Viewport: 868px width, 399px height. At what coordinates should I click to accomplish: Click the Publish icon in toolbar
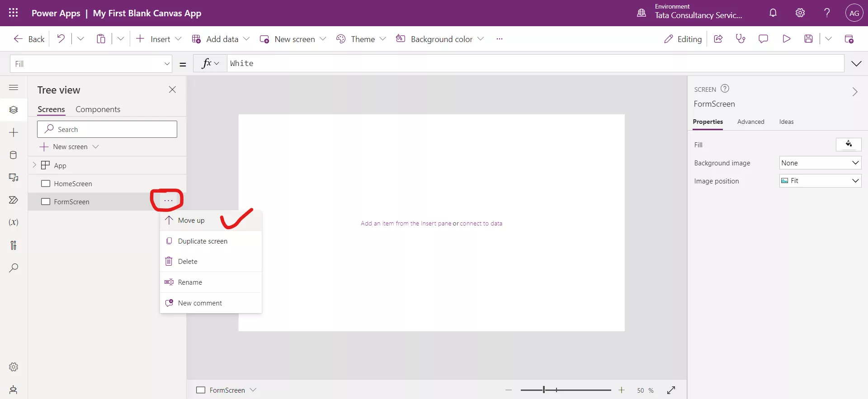pos(849,39)
